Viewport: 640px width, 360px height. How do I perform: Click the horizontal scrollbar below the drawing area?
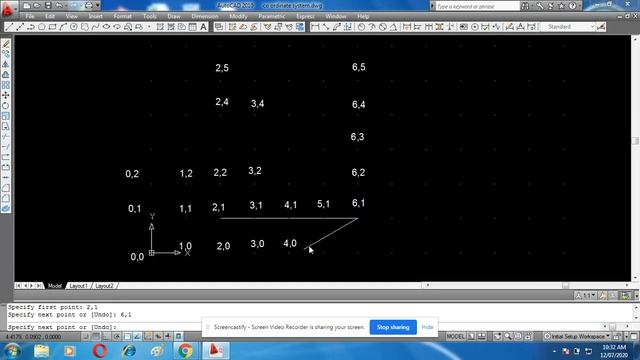click(x=527, y=285)
